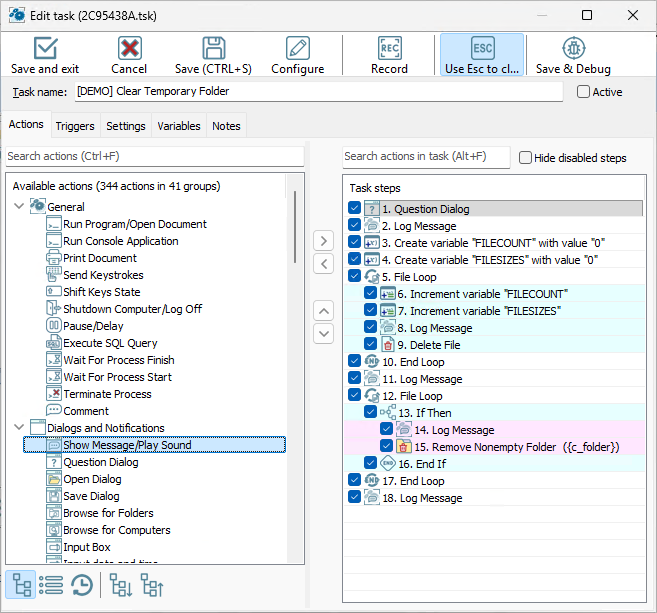Select the Send Keystrokes action
657x613 pixels.
click(103, 275)
